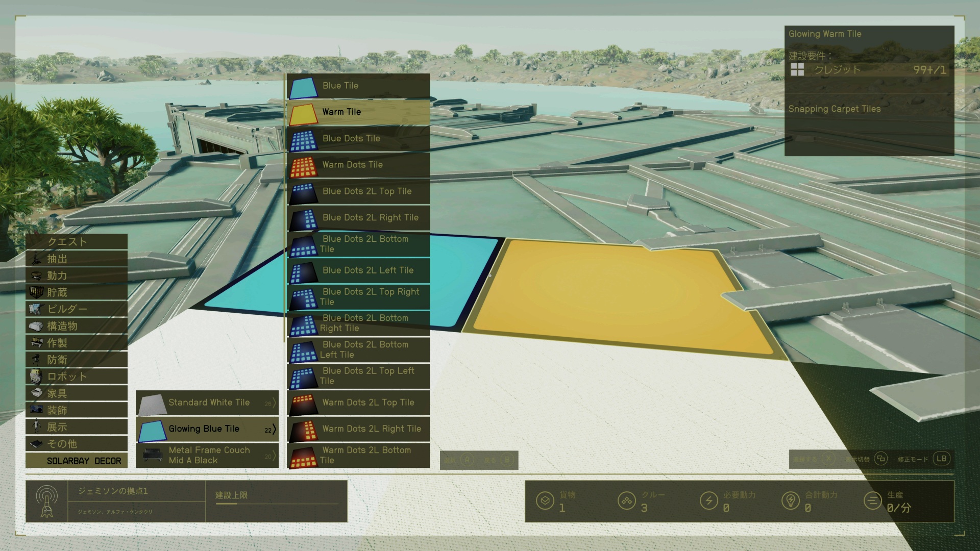Click the Metal Frame Couch thumbnail icon
The height and width of the screenshot is (551, 980).
point(153,455)
